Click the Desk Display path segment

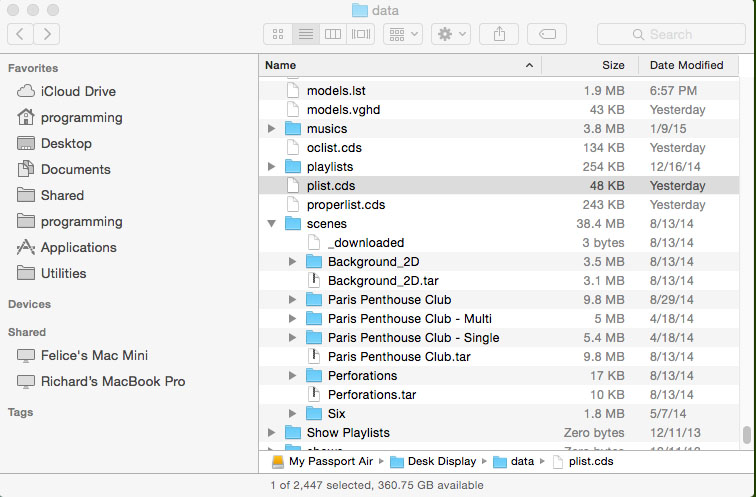[440, 462]
